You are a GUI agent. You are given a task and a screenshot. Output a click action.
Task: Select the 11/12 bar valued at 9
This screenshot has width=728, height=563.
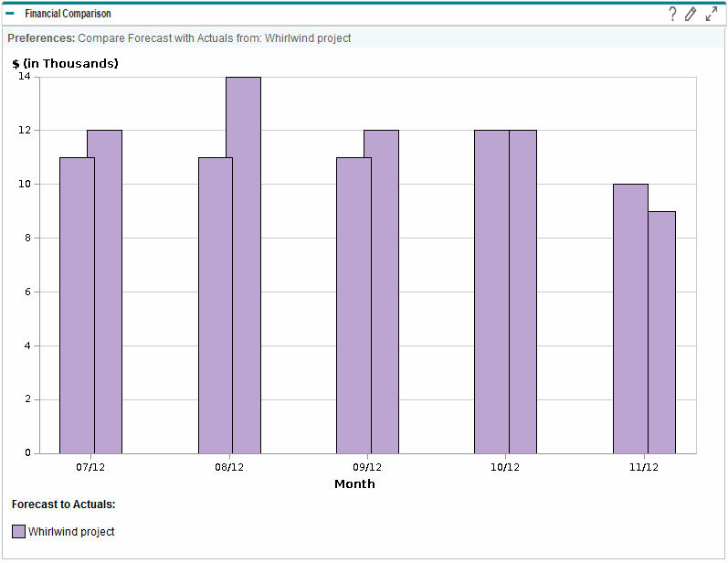coord(662,332)
